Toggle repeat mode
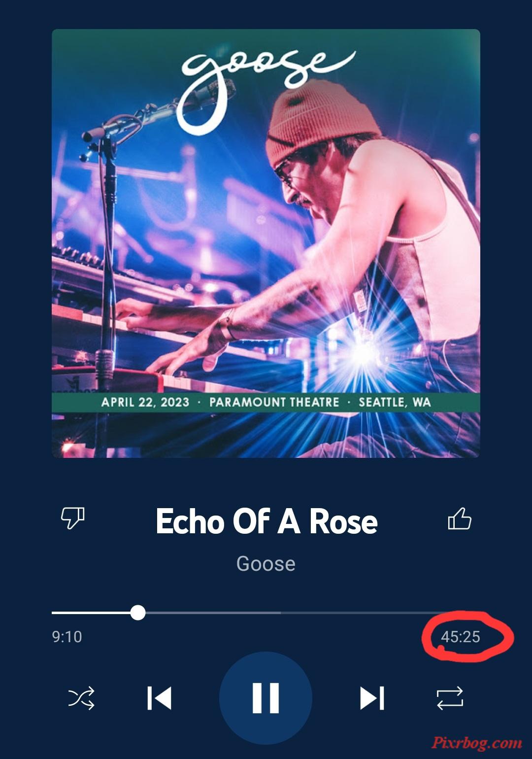 pyautogui.click(x=450, y=698)
